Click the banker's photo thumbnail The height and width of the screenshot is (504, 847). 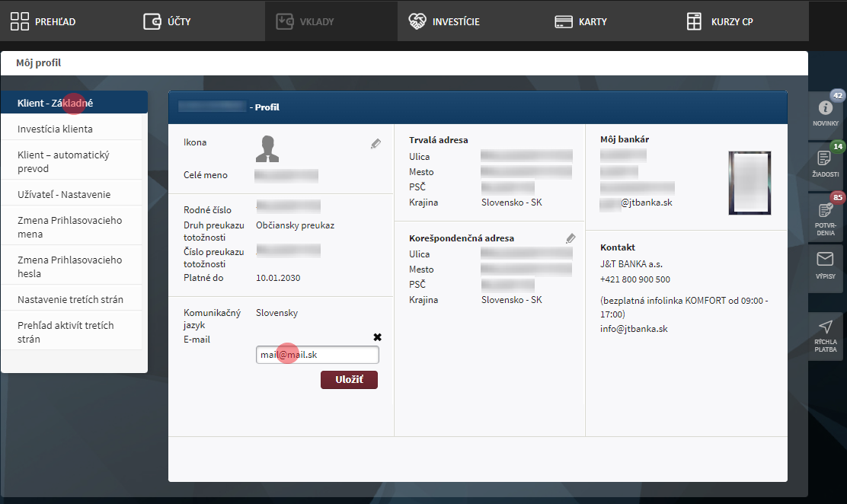point(750,182)
